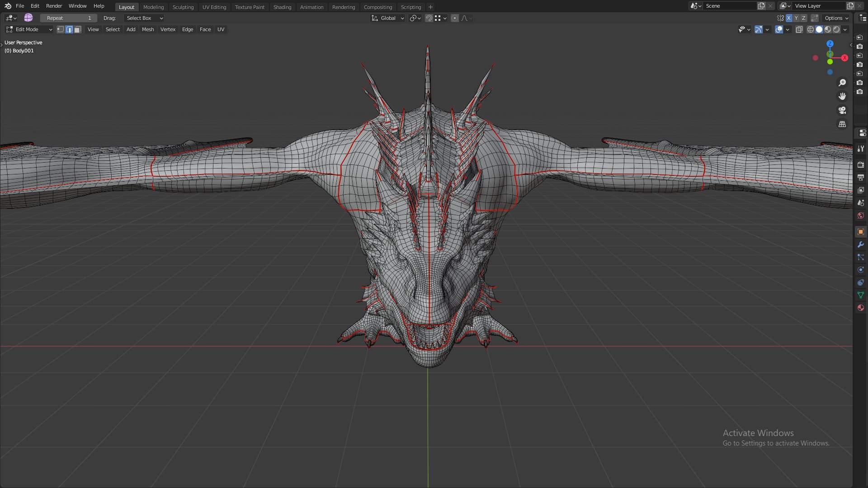Image resolution: width=868 pixels, height=488 pixels.
Task: Enable face select mode
Action: point(78,29)
